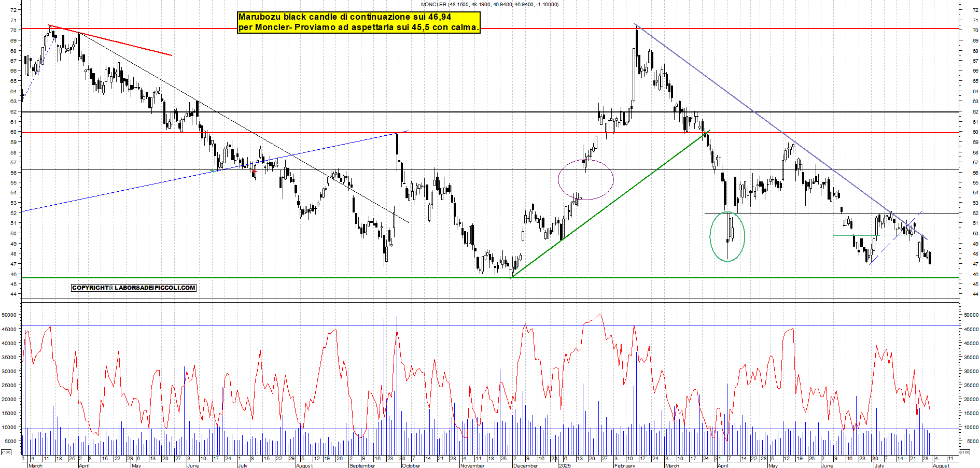Select the green horizontal support line near 45.5

[x=490, y=278]
